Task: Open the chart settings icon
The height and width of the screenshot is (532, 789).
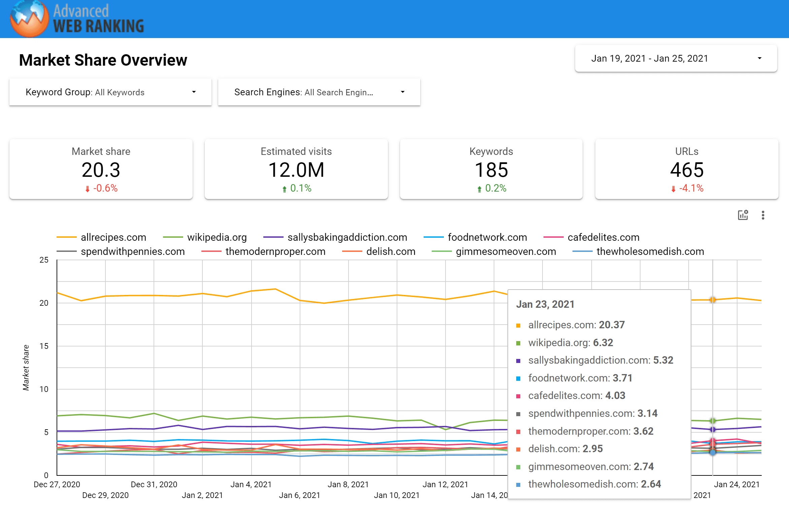Action: [743, 215]
